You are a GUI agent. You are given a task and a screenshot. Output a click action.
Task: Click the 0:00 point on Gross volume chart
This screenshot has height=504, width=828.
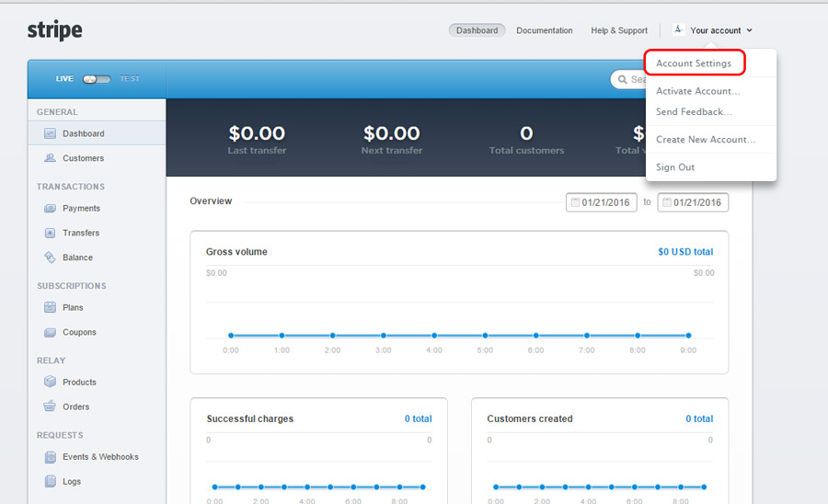[231, 335]
